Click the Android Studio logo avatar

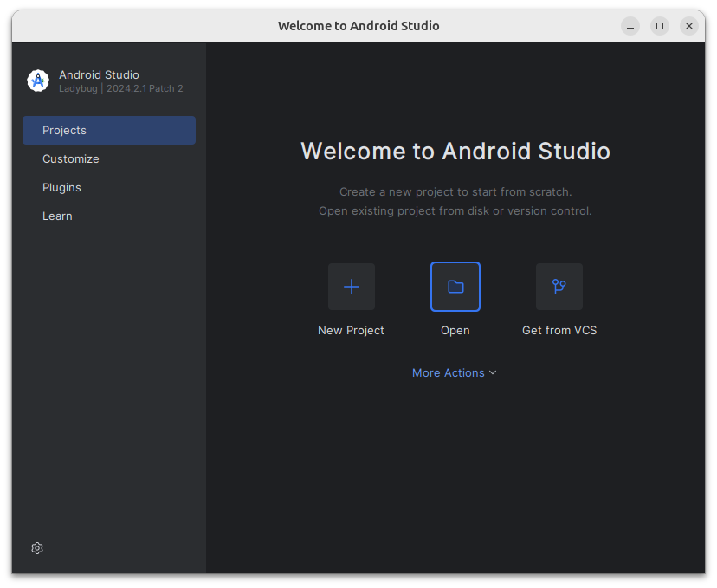click(x=37, y=81)
